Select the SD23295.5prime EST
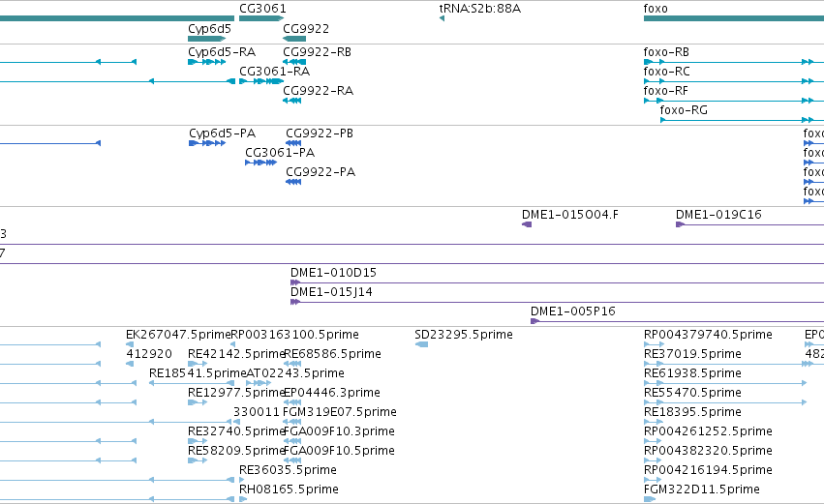The image size is (824, 504). 464,335
